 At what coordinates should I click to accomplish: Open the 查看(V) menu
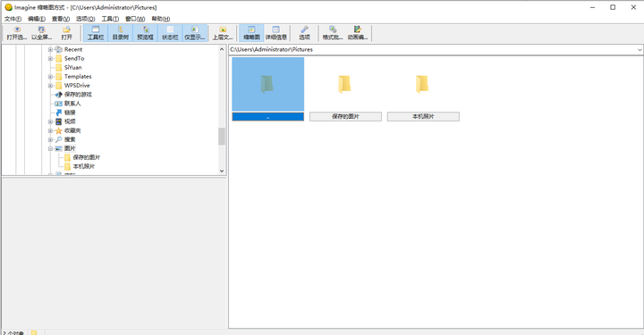click(61, 19)
